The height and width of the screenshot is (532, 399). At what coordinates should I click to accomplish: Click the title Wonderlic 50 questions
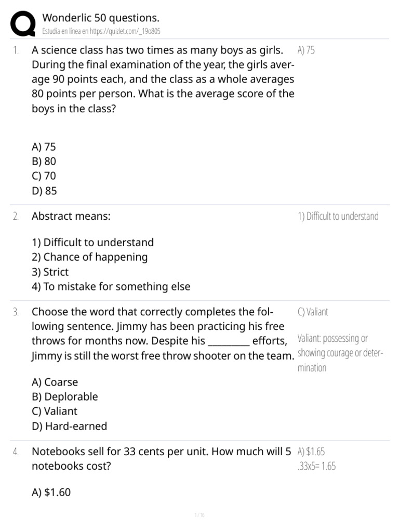101,18
